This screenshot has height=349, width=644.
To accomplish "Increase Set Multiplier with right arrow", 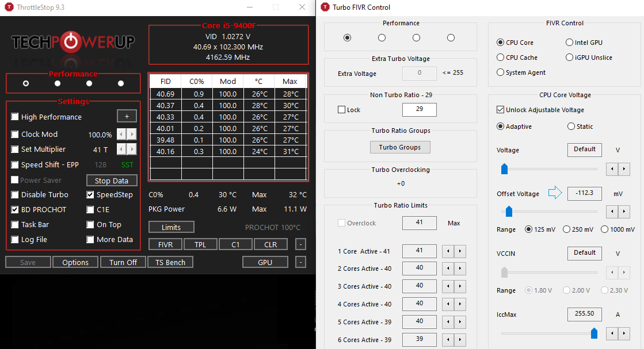I will point(132,149).
